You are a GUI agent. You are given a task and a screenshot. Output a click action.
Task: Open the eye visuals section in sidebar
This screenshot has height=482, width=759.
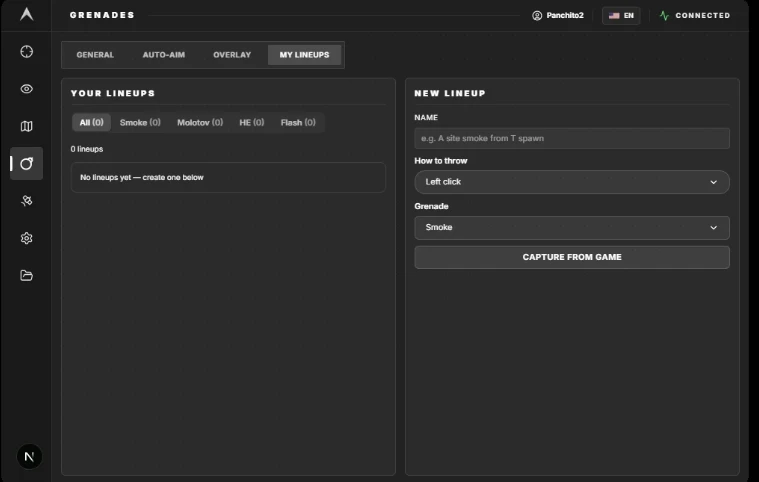coord(27,89)
